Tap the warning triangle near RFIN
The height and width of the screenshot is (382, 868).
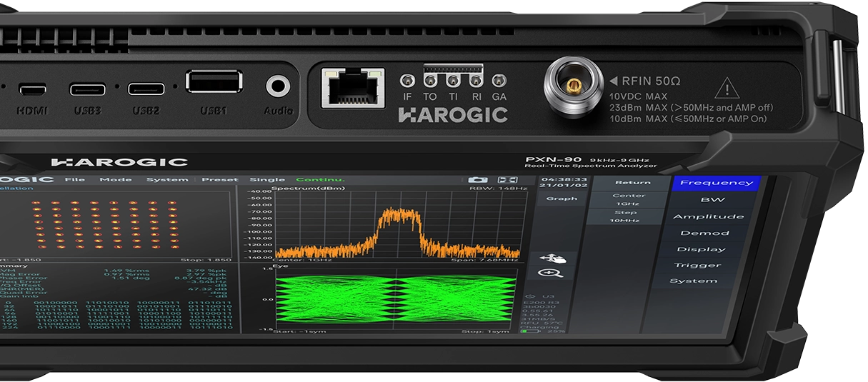(727, 88)
